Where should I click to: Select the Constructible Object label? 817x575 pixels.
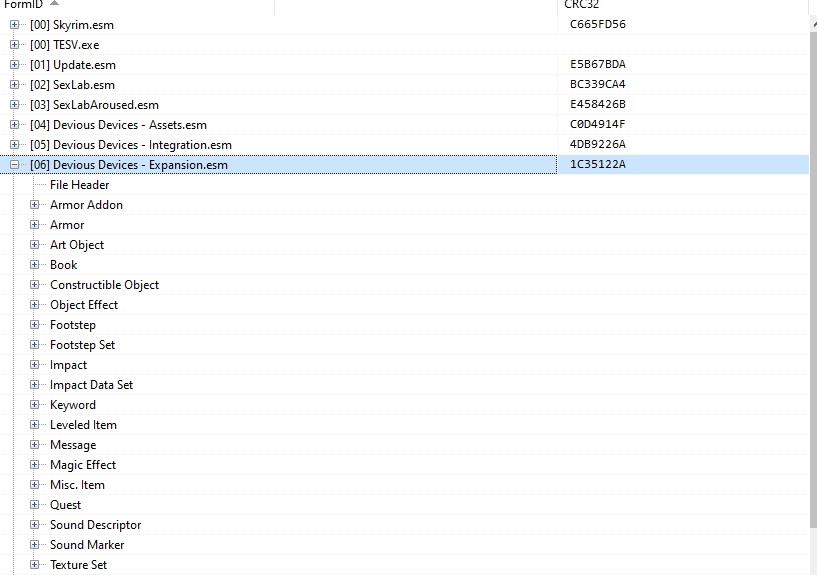point(105,285)
